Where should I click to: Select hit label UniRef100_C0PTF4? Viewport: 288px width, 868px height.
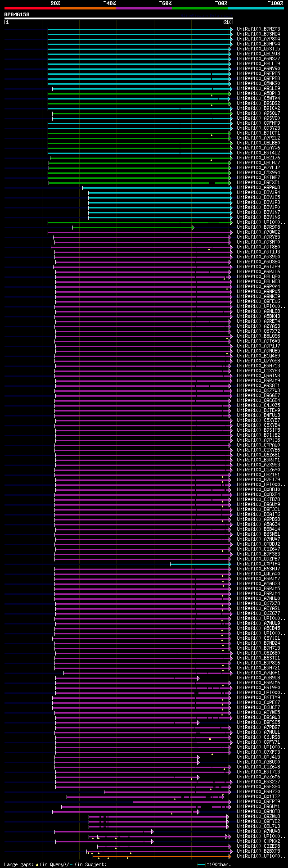[259, 564]
